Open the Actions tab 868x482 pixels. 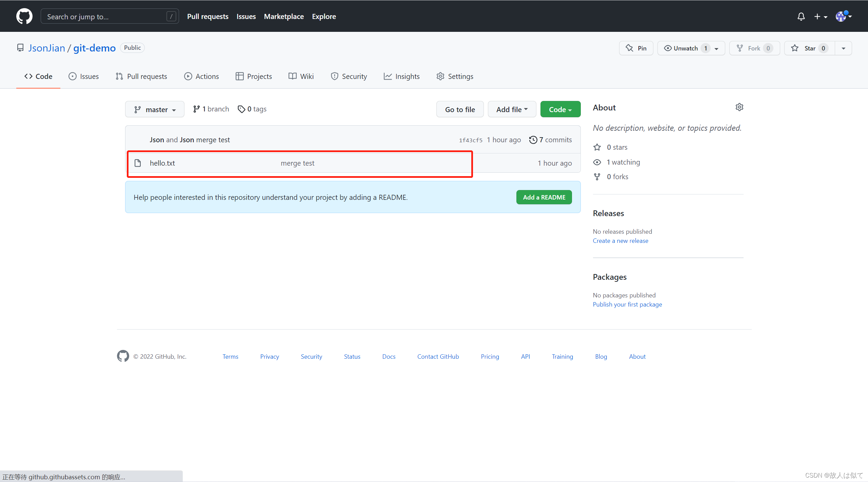pos(201,76)
